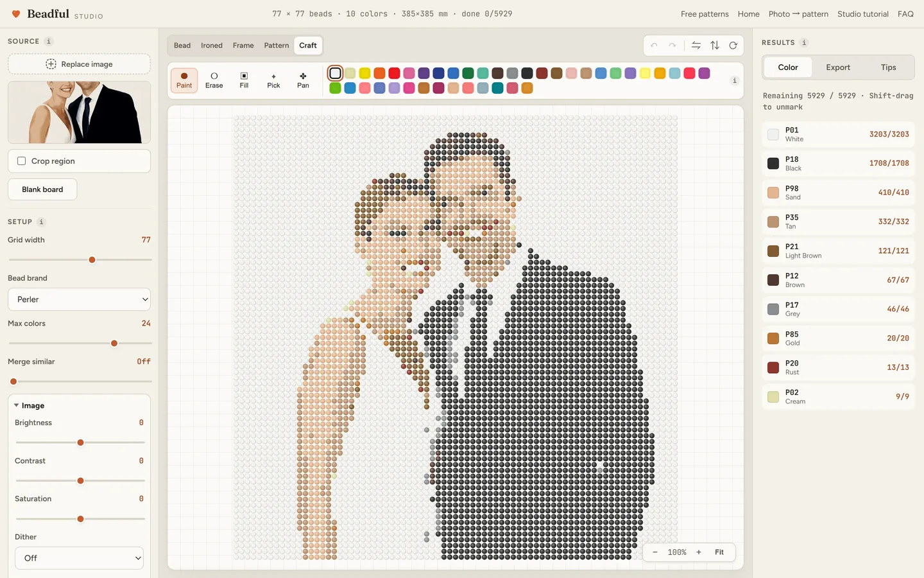Click the P01 White color chip

[773, 134]
